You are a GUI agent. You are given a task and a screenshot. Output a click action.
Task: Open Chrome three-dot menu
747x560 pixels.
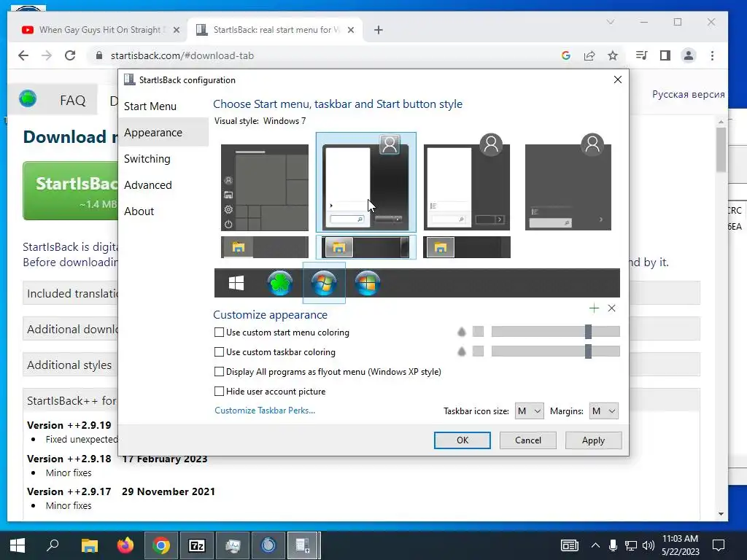click(712, 55)
